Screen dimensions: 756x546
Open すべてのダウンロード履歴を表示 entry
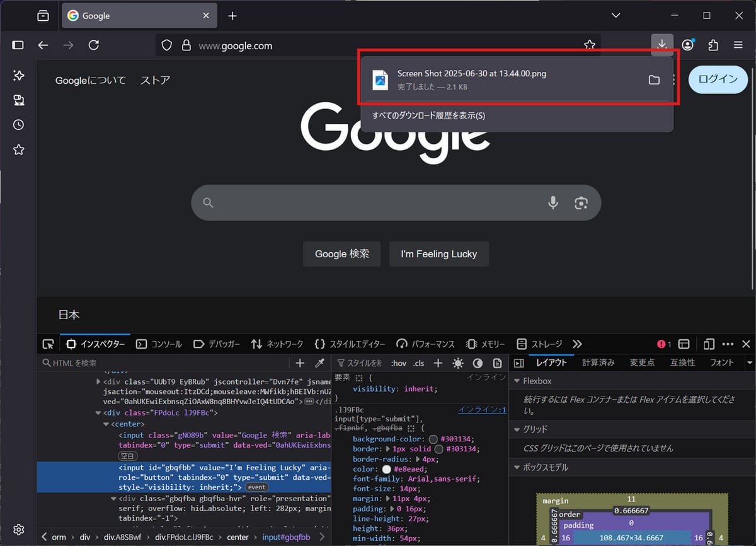coord(428,115)
